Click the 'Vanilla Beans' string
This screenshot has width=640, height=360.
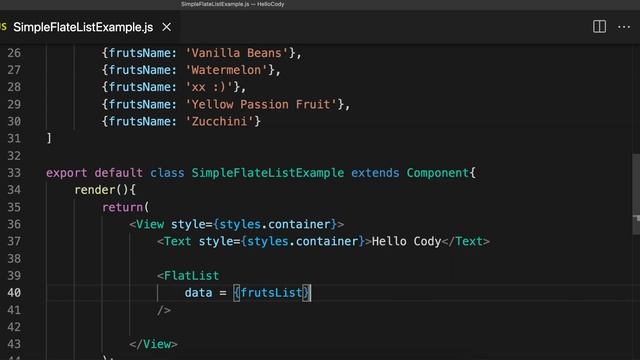[236, 53]
